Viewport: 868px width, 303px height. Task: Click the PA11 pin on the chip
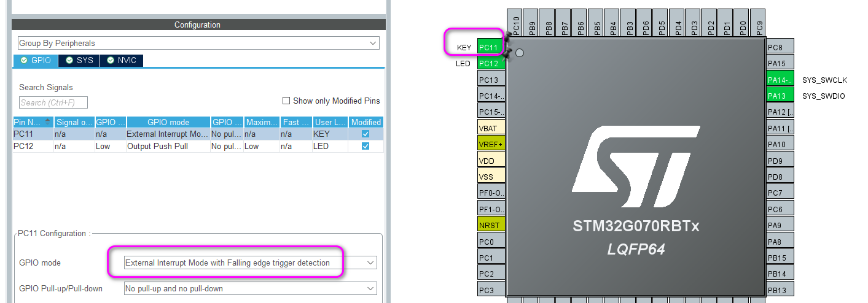(x=780, y=128)
